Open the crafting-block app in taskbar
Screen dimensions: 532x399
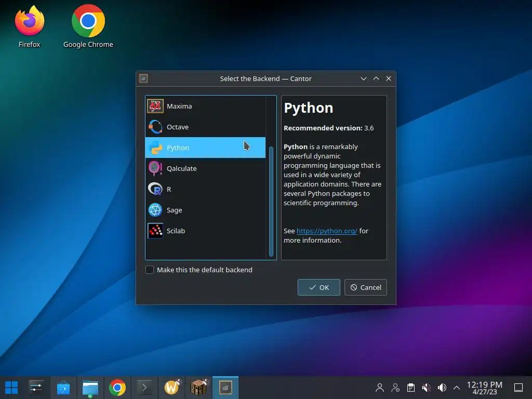pos(198,388)
